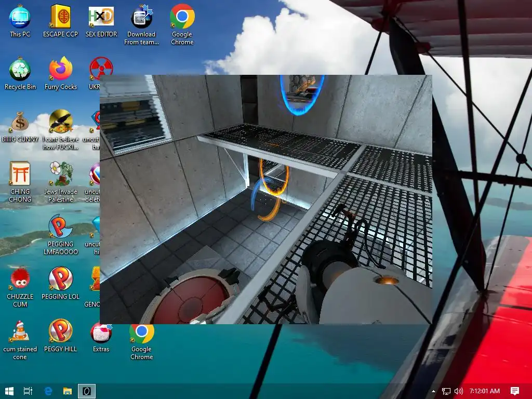Click the taskbar clock showing 7:12:01 AM
532x399 pixels.
pyautogui.click(x=485, y=391)
